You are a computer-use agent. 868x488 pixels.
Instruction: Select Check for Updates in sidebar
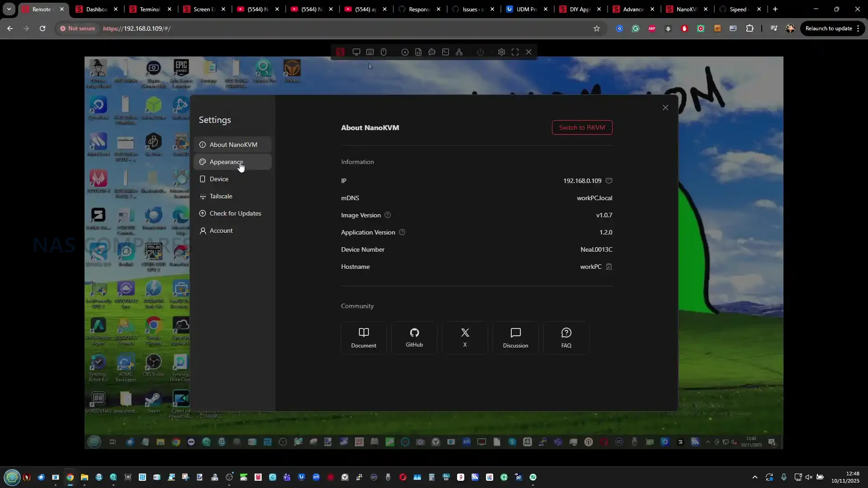point(235,213)
